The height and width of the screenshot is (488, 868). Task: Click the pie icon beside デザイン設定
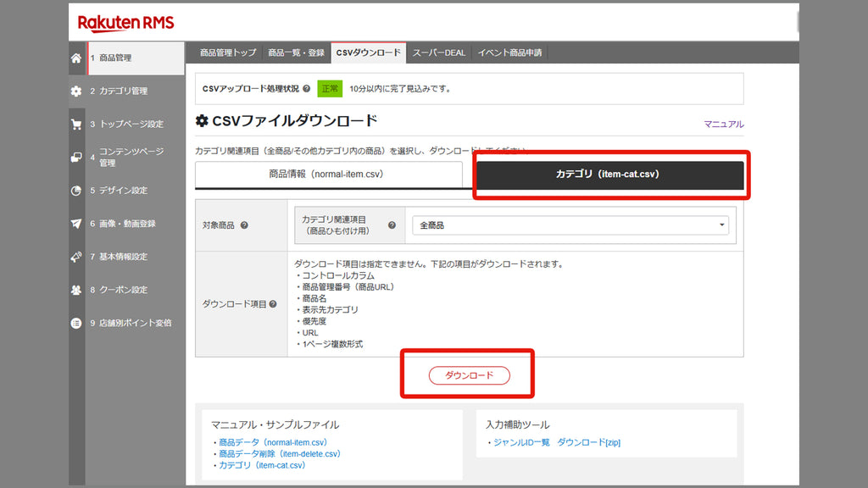pyautogui.click(x=76, y=191)
